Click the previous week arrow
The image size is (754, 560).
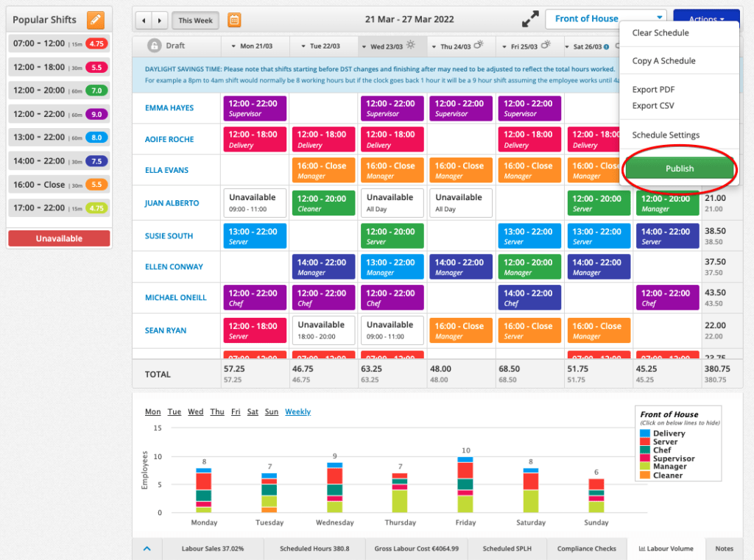(x=144, y=20)
